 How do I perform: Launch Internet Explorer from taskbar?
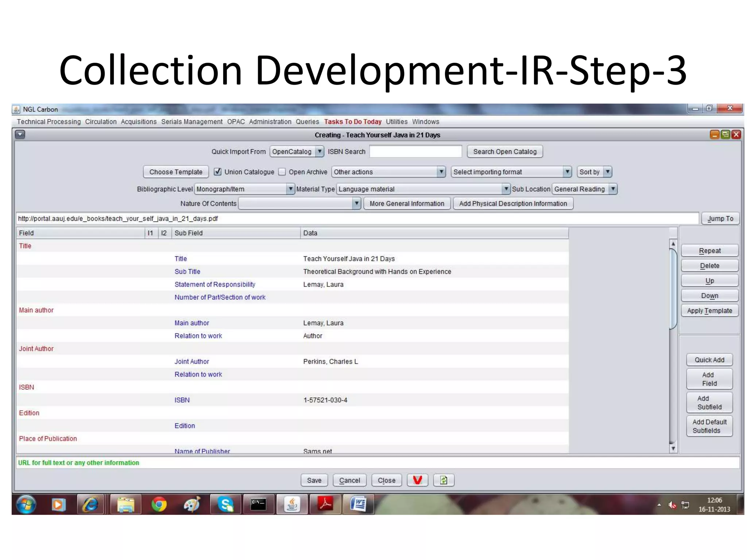pos(90,505)
